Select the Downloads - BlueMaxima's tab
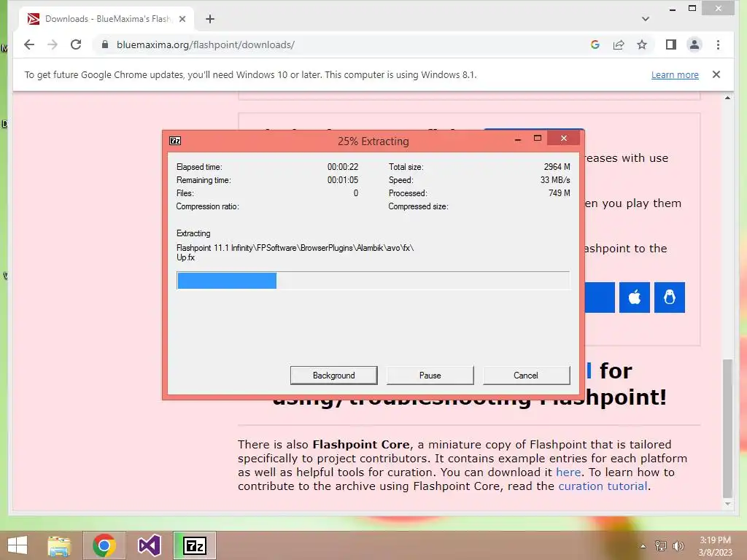The image size is (747, 560). (x=107, y=19)
